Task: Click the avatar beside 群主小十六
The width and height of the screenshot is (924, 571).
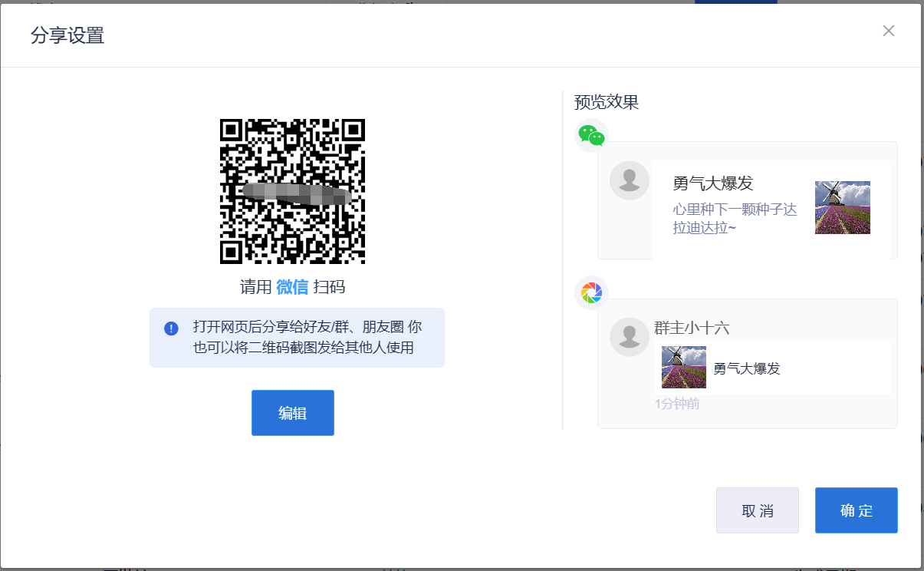Action: pyautogui.click(x=630, y=337)
